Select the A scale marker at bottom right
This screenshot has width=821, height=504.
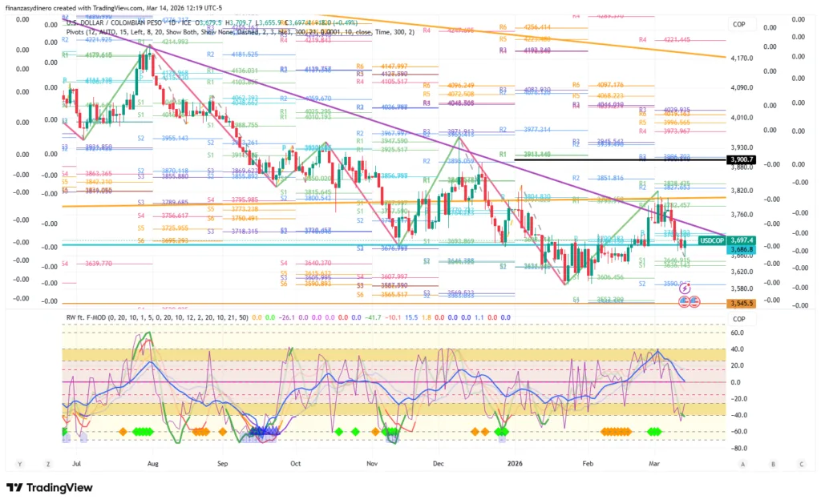tap(743, 463)
